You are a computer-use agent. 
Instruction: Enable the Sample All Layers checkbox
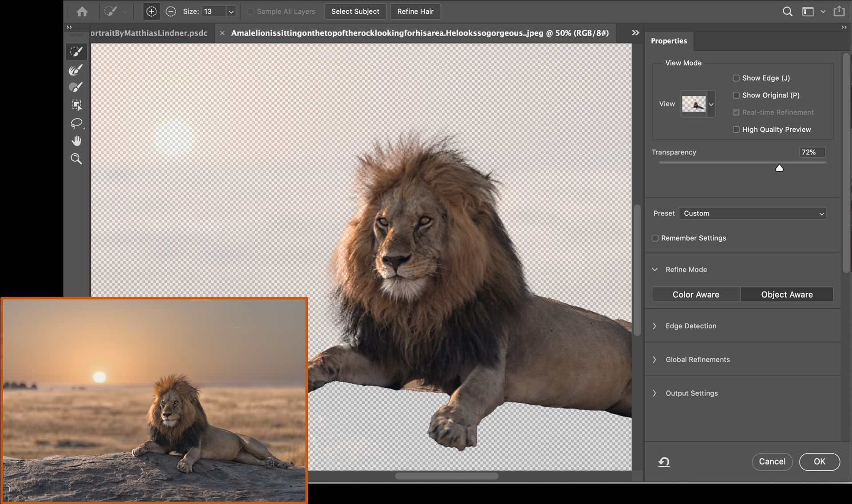tap(251, 11)
